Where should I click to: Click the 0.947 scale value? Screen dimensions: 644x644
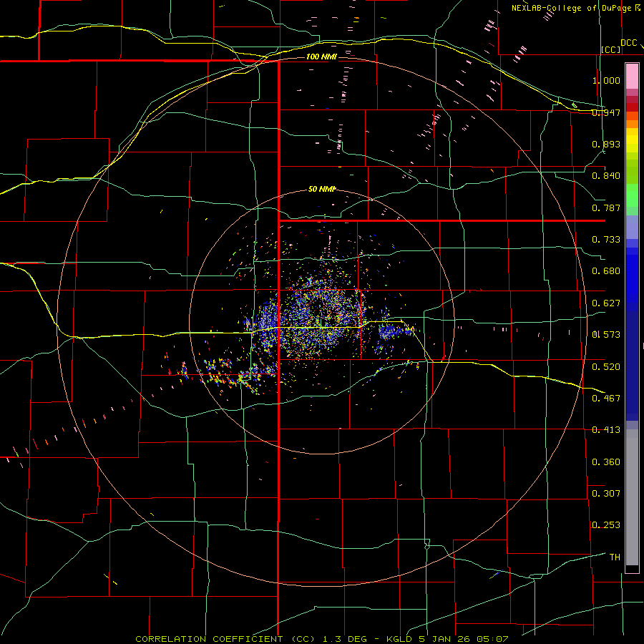(606, 112)
